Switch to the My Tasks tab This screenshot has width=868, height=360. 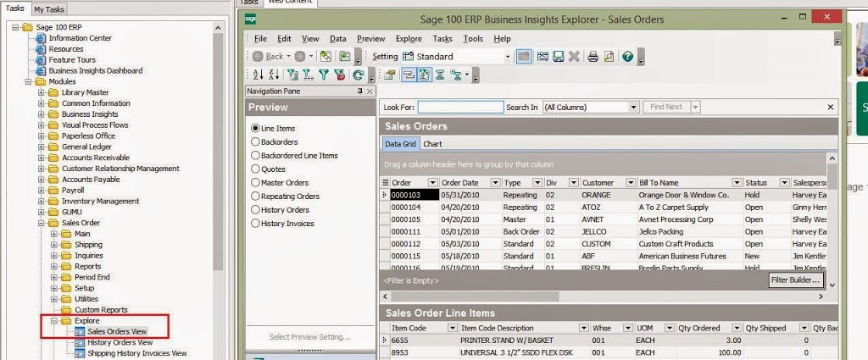[49, 9]
